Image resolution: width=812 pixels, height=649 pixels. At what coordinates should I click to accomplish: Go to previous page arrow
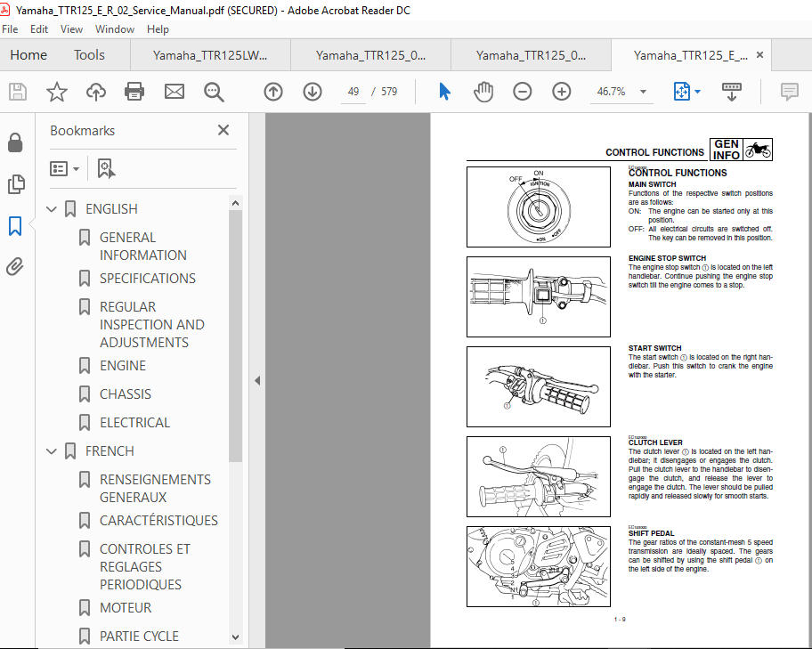pyautogui.click(x=273, y=92)
